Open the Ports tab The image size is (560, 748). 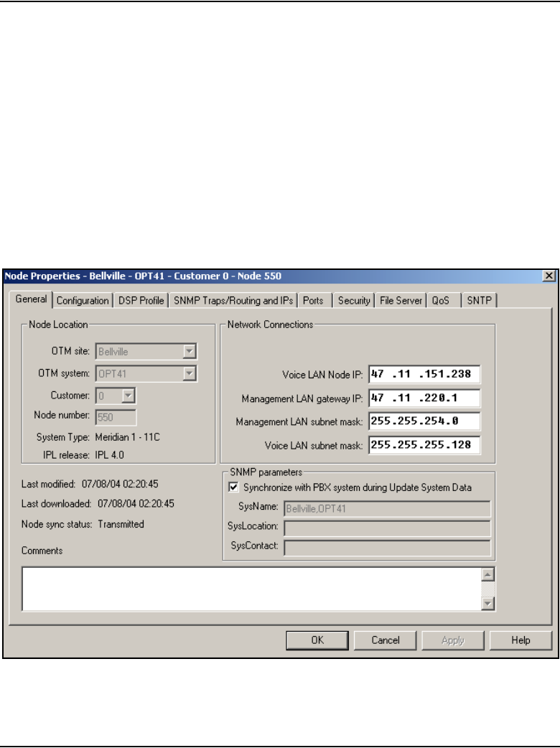tap(313, 301)
